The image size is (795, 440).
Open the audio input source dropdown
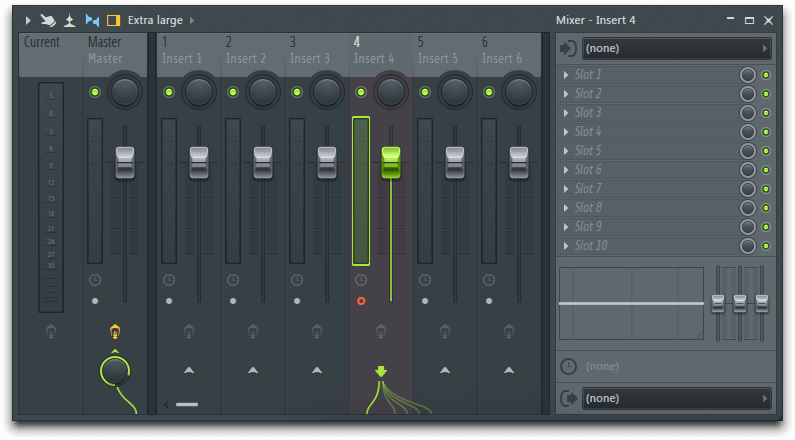[x=676, y=48]
